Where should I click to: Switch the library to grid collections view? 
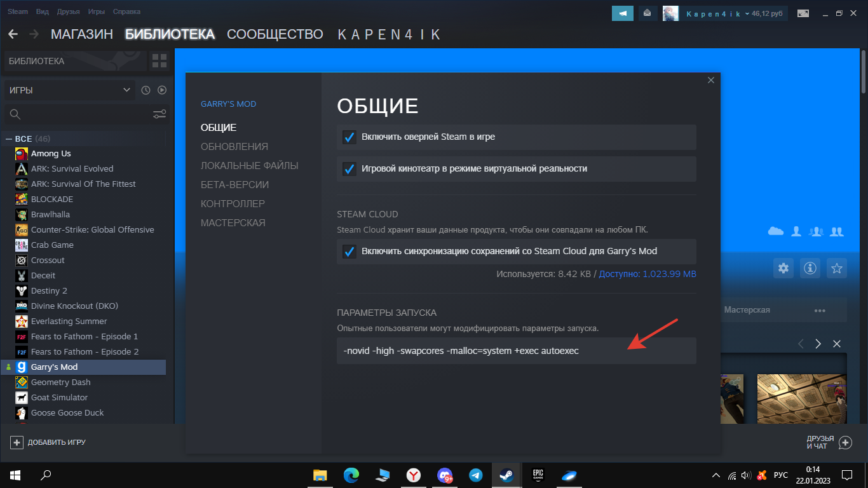(x=159, y=61)
